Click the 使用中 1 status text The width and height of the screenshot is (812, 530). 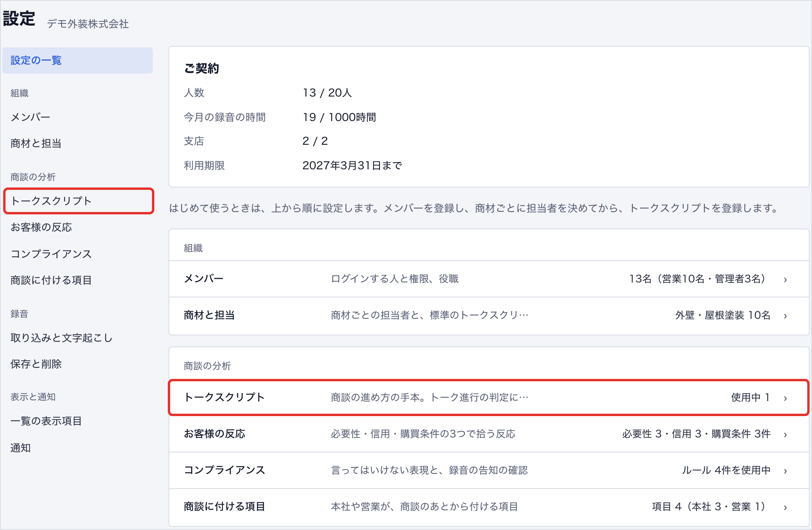tap(751, 397)
